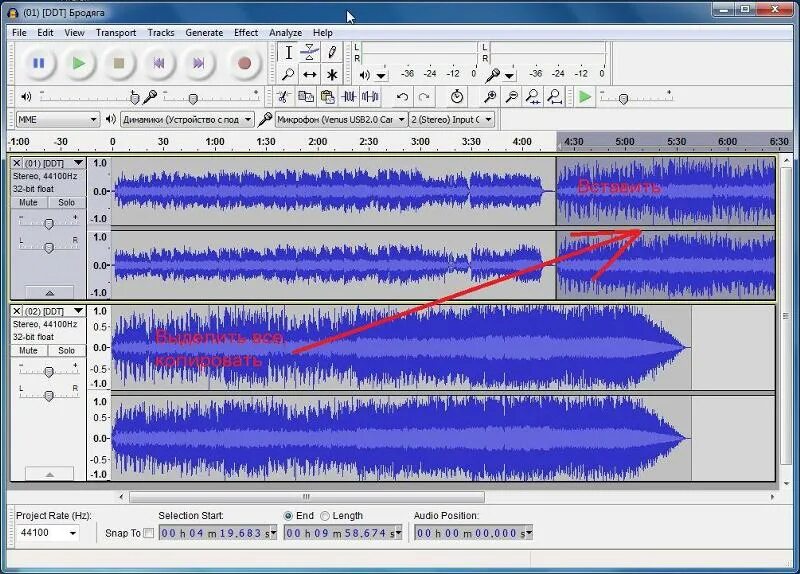Screen dimensions: 800x574
Task: Open the recording device dropdown (Микрофон)
Action: pyautogui.click(x=341, y=119)
